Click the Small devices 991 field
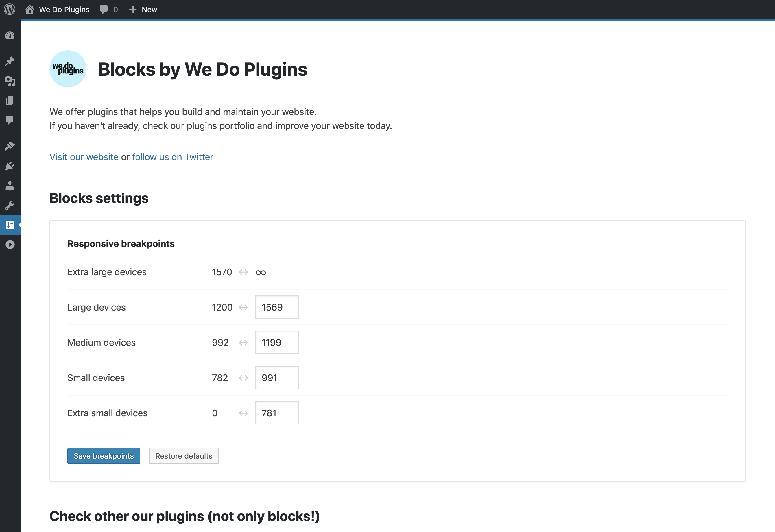 click(277, 378)
